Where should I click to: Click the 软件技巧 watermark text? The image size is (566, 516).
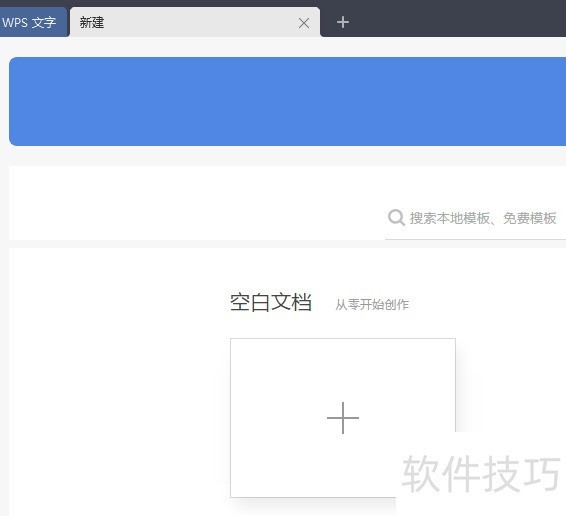481,473
